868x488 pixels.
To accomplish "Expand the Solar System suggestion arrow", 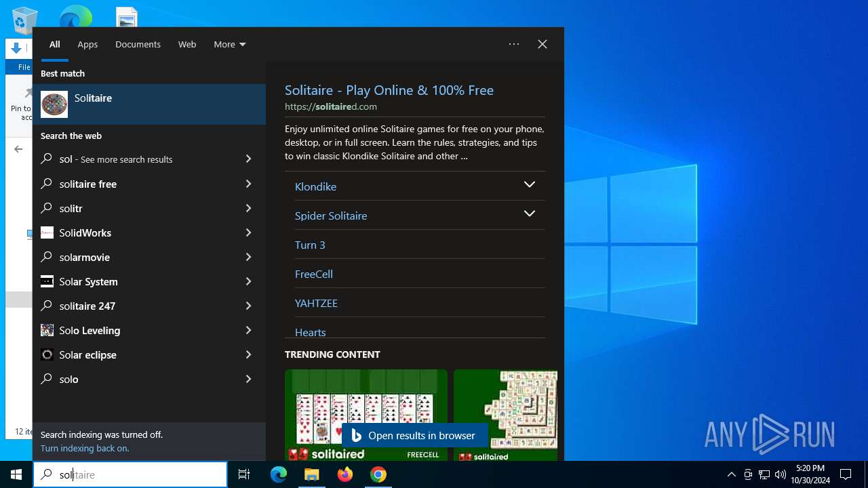I will click(248, 281).
